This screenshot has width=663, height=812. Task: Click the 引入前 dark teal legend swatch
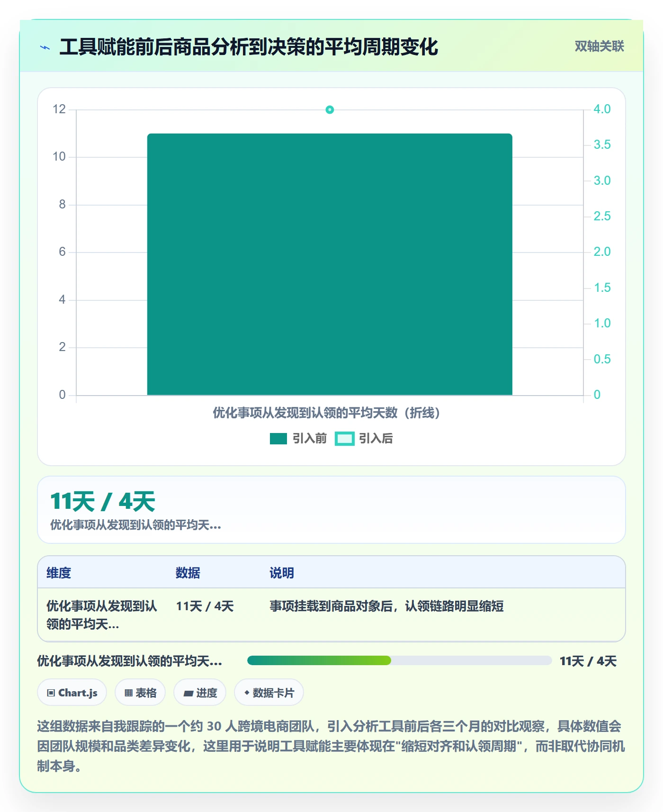click(x=278, y=439)
